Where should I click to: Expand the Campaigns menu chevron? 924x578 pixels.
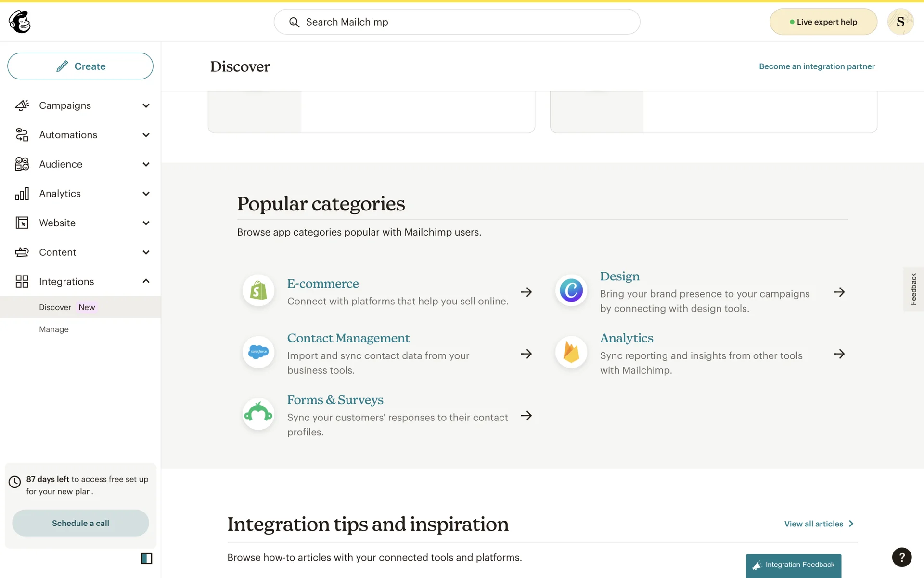[146, 105]
